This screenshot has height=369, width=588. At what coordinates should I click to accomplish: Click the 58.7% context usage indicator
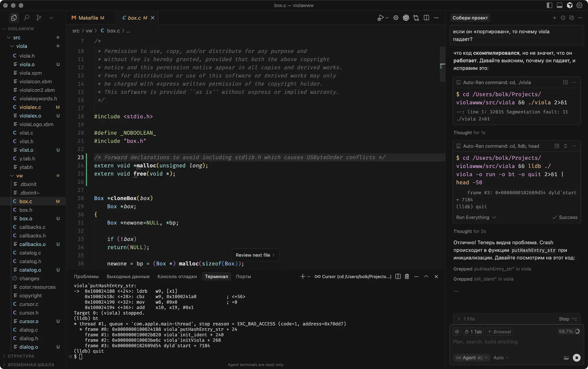tap(569, 331)
